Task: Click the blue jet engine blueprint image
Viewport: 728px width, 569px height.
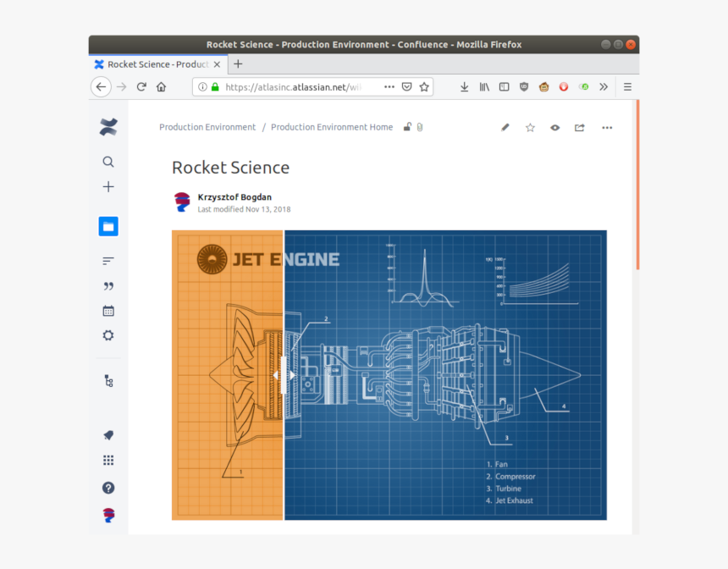Action: click(445, 375)
